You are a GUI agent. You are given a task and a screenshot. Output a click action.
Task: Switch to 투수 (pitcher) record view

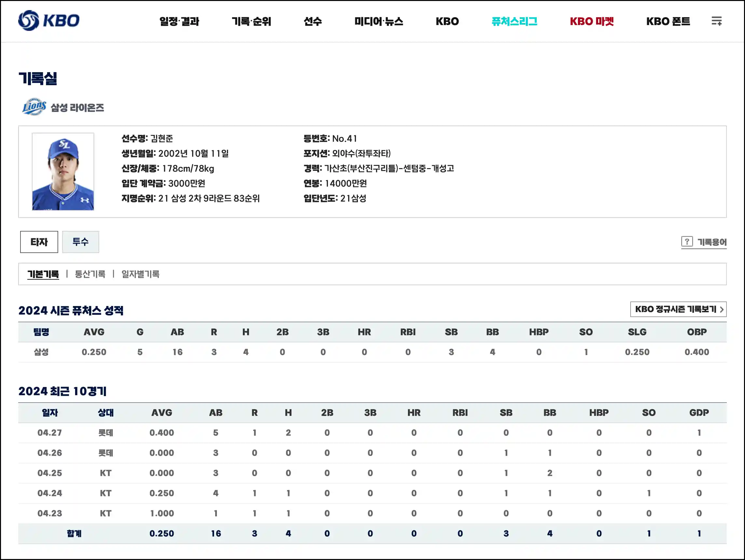80,242
